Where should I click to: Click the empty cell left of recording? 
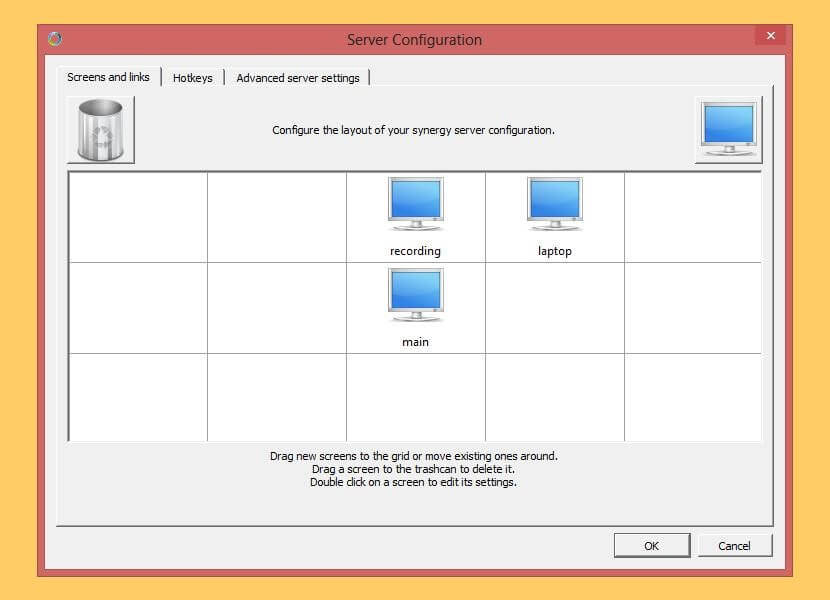[276, 217]
